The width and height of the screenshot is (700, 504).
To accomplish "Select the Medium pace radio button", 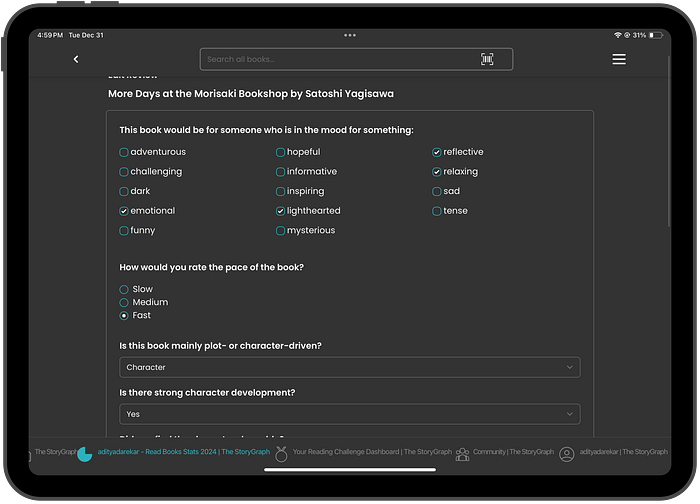I will 124,303.
